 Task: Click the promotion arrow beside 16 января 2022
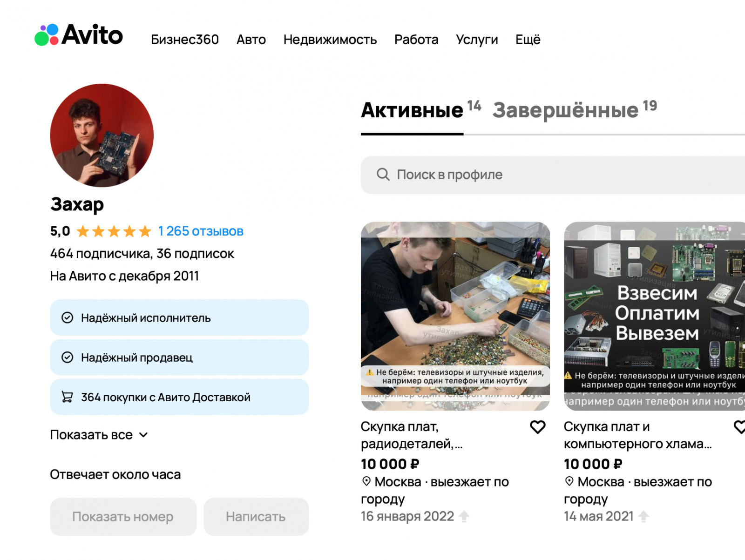pos(464,516)
